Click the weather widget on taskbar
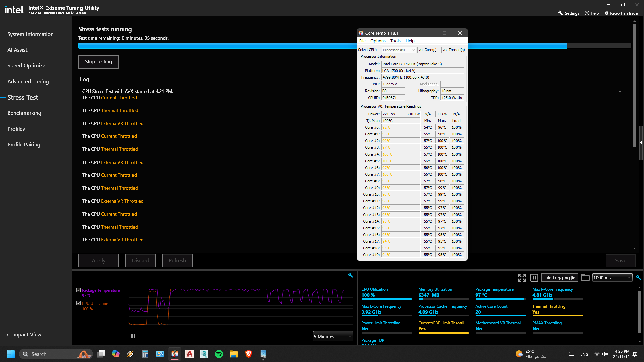This screenshot has width=644, height=362. click(x=531, y=354)
